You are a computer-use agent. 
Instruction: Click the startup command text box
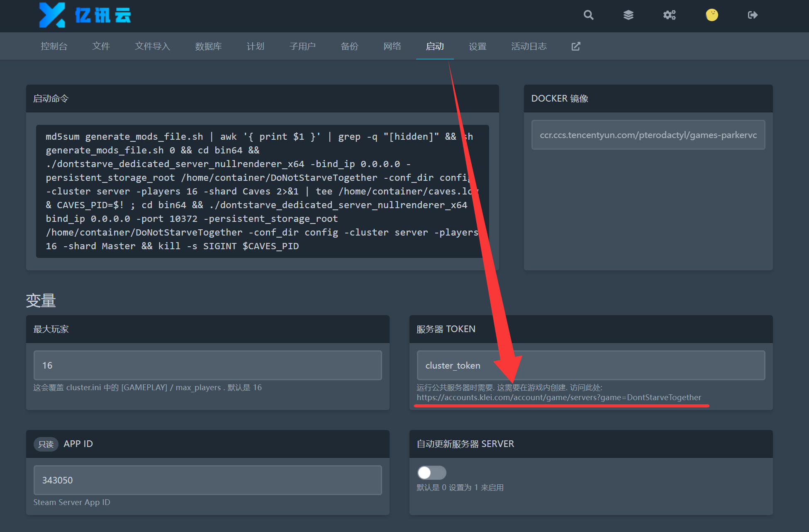pos(262,191)
